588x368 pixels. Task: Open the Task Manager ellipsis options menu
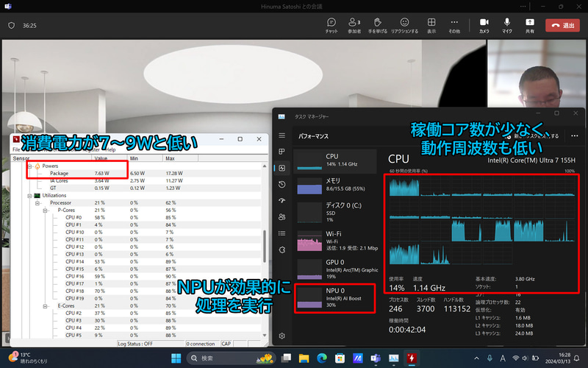pyautogui.click(x=575, y=136)
